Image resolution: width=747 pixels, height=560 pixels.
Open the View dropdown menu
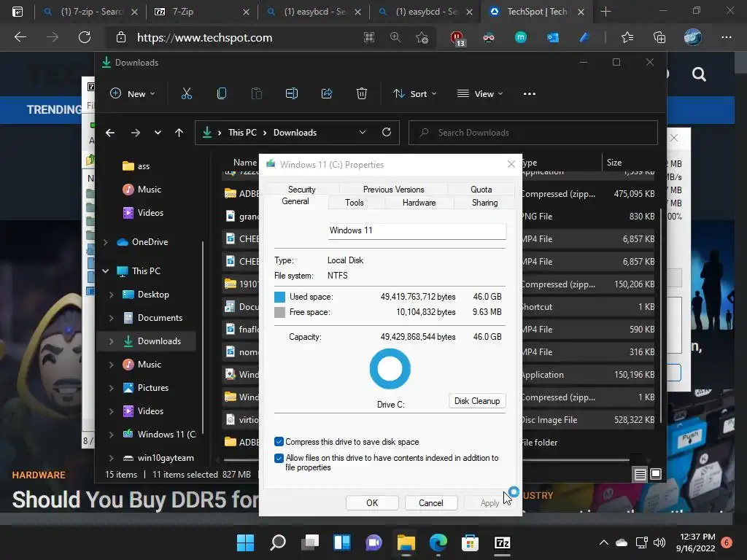(480, 94)
